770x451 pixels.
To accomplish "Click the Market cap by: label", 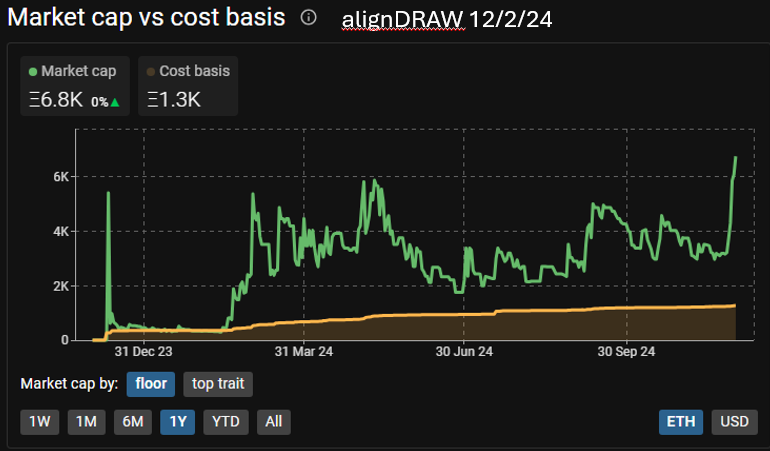I will tap(69, 384).
